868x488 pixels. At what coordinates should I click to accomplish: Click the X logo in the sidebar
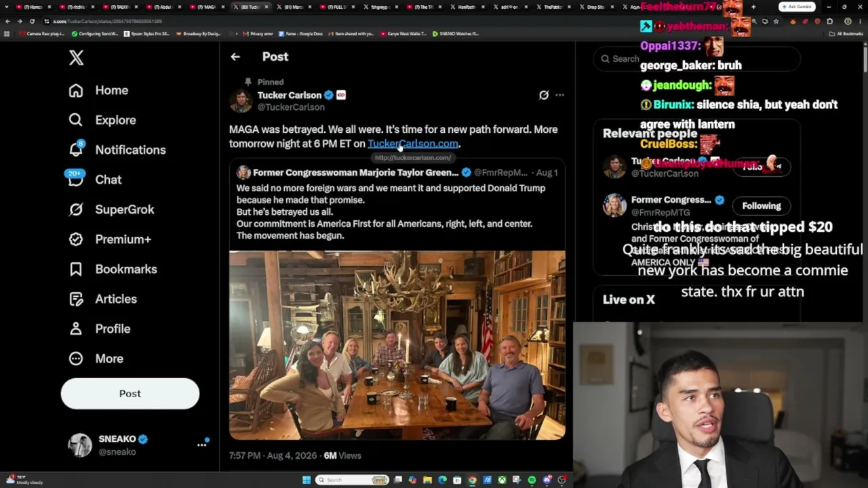coord(76,58)
